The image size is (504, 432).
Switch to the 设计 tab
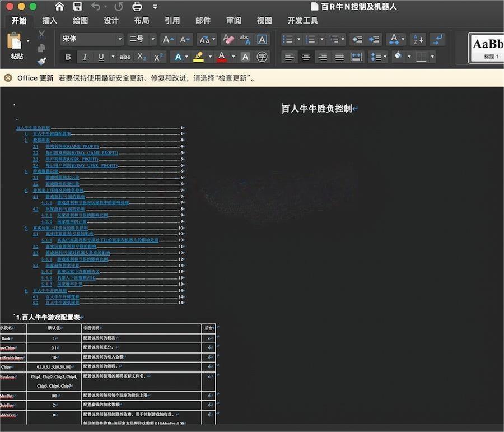(x=111, y=21)
